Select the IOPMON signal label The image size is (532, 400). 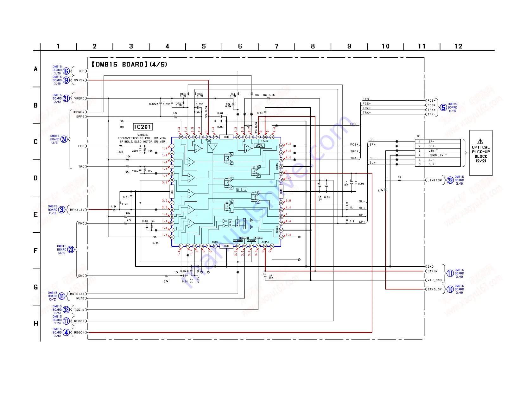[79, 112]
